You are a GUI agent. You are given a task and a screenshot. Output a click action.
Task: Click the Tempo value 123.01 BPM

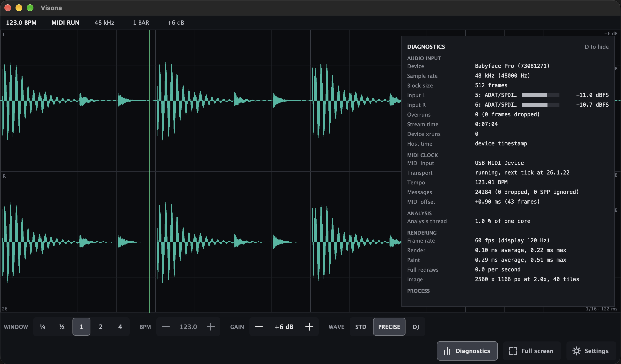491,182
